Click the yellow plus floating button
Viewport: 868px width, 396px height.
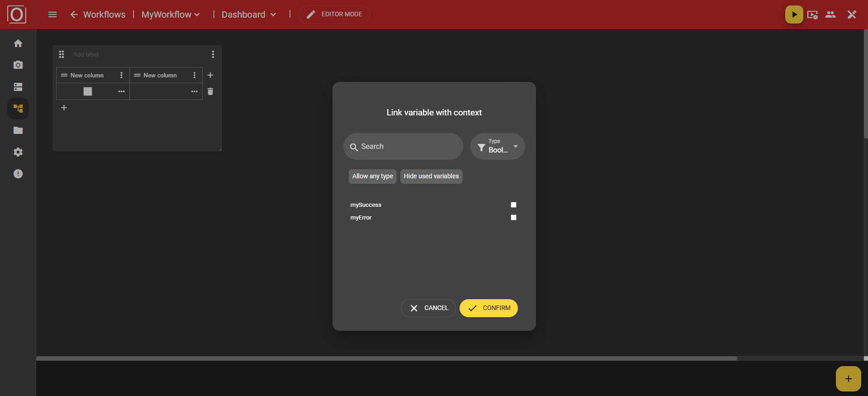pyautogui.click(x=848, y=379)
